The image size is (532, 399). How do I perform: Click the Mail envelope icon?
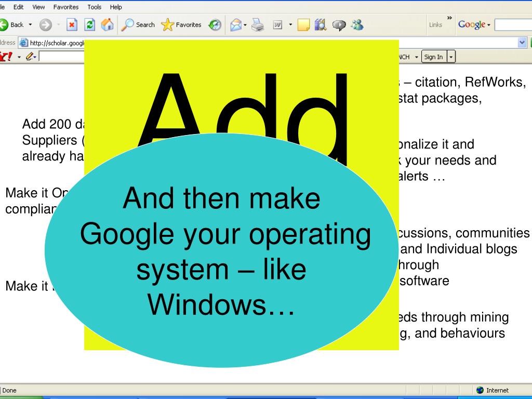(x=236, y=25)
